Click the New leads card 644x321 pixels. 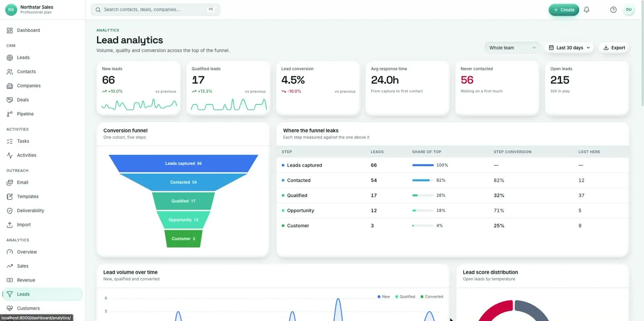139,88
